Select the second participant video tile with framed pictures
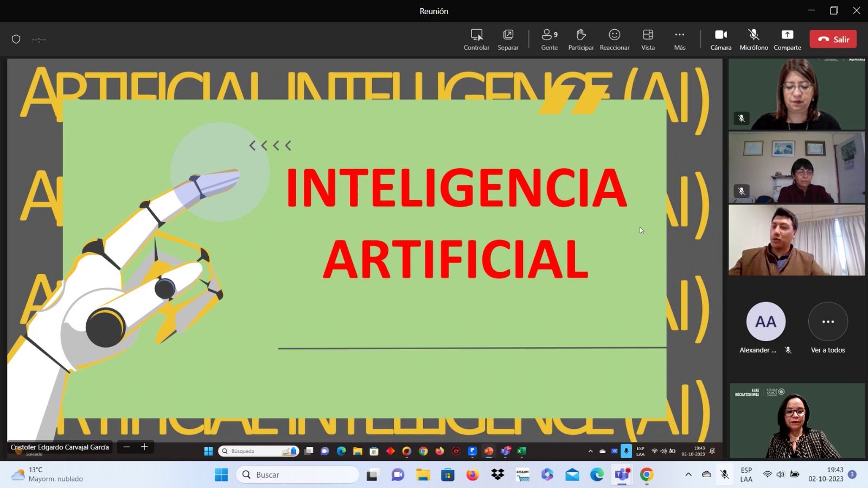The image size is (868, 488). coord(797,167)
